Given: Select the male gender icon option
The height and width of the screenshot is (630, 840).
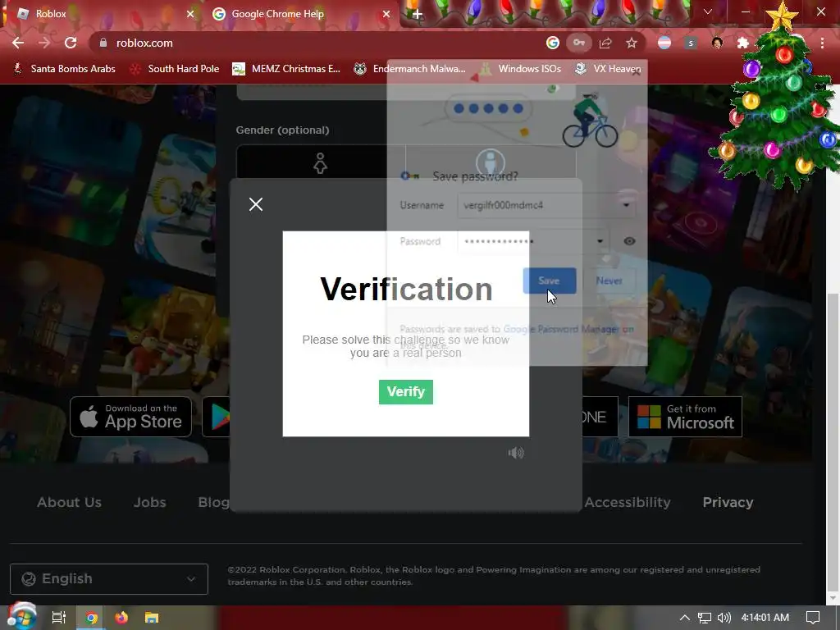Looking at the screenshot, I should pos(491,162).
